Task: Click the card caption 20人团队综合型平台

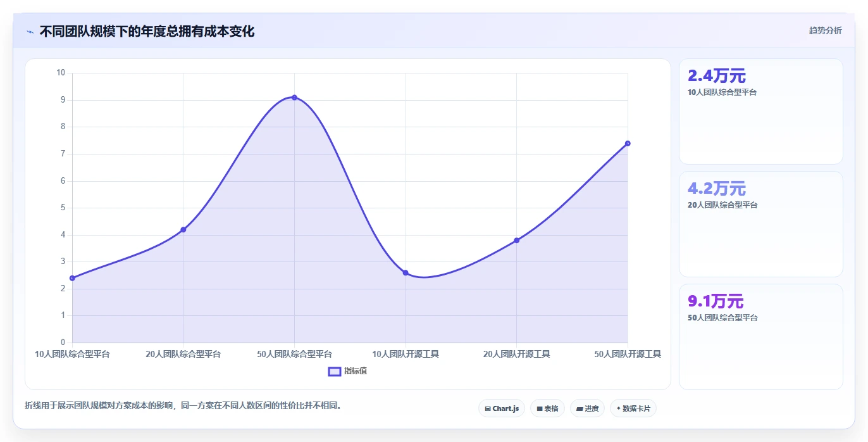Action: pyautogui.click(x=722, y=205)
